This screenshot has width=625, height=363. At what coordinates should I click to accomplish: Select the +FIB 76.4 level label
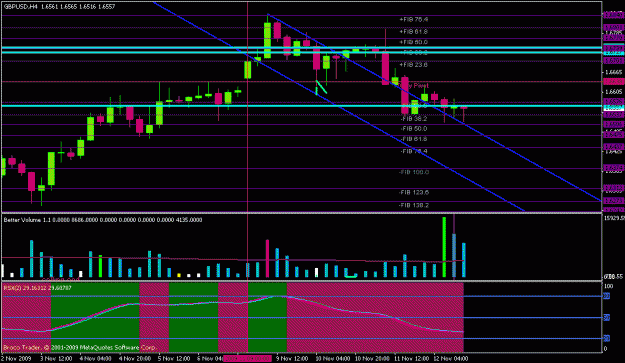[413, 19]
